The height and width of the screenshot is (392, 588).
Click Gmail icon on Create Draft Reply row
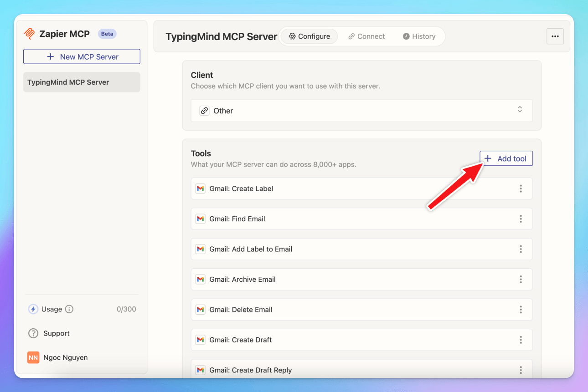(x=200, y=370)
